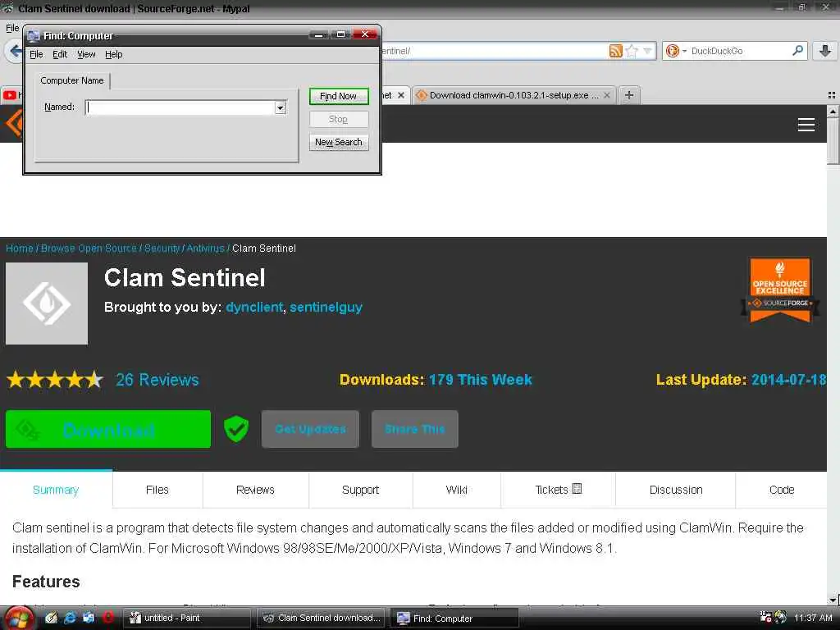840x630 pixels.
Task: Bookmark this page with the star icon
Action: [x=632, y=51]
